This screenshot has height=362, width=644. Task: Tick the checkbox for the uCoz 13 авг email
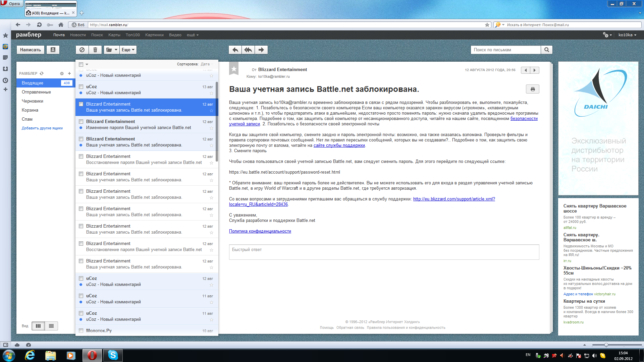point(81,87)
